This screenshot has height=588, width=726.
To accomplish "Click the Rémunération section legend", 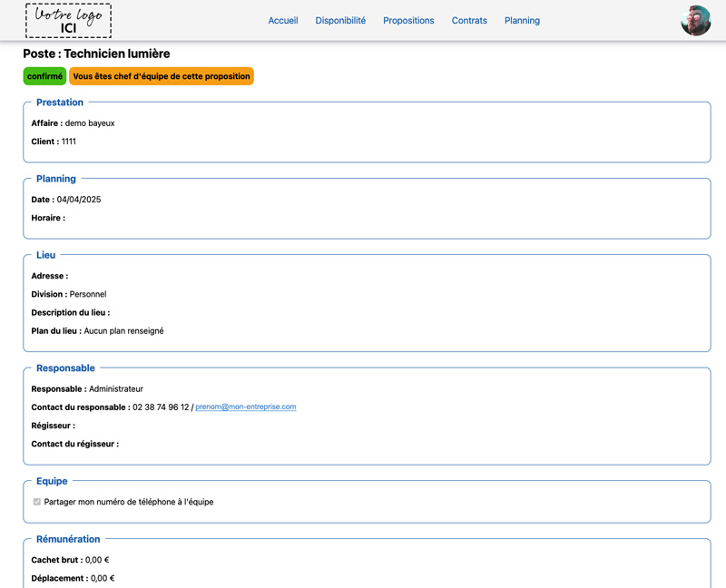I will [x=68, y=539].
